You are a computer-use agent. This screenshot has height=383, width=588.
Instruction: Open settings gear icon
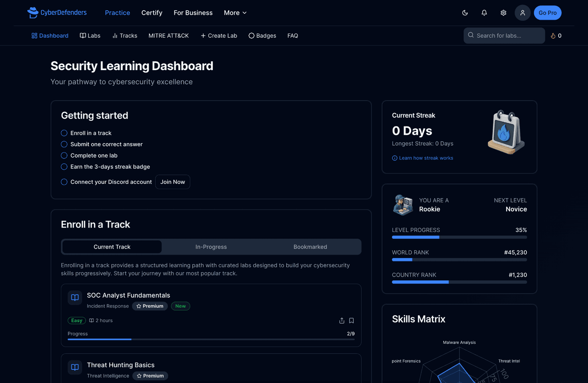[503, 13]
